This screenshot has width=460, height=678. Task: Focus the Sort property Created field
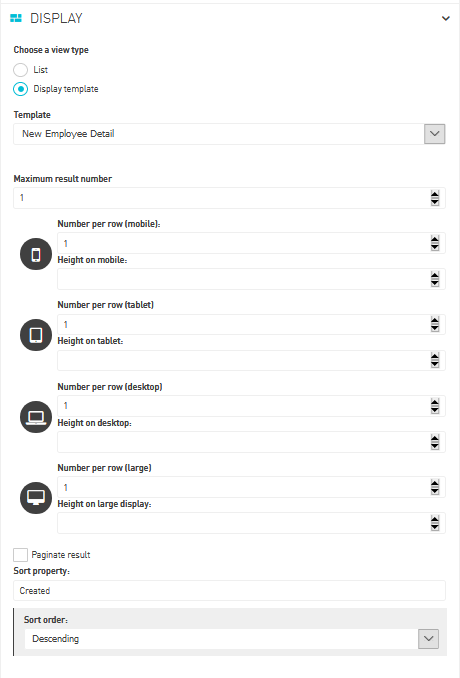point(229,591)
